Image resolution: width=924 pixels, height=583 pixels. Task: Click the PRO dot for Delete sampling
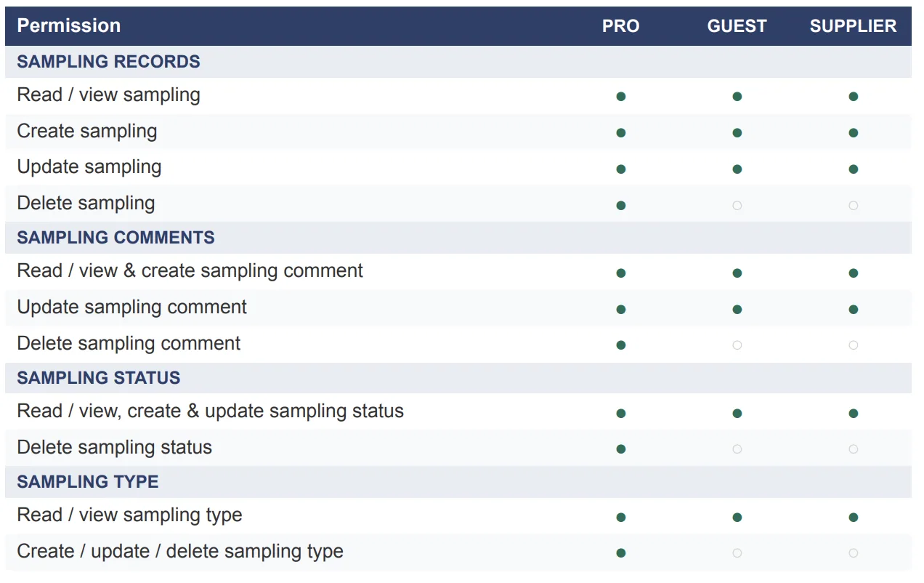click(x=620, y=205)
